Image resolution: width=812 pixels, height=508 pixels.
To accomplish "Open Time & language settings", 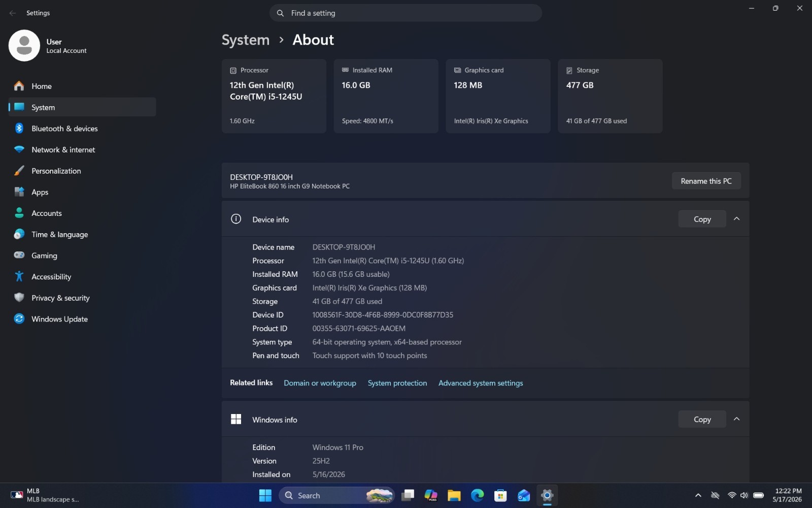I will point(82,235).
